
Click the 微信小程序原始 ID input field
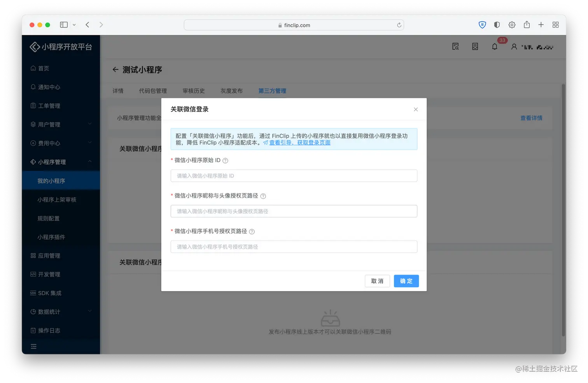[x=294, y=176]
